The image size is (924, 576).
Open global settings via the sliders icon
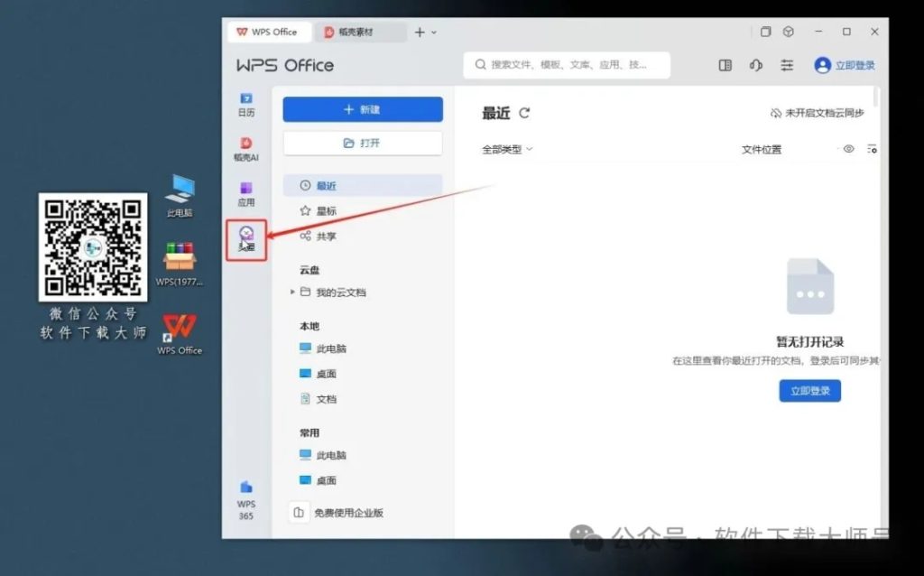tap(787, 64)
